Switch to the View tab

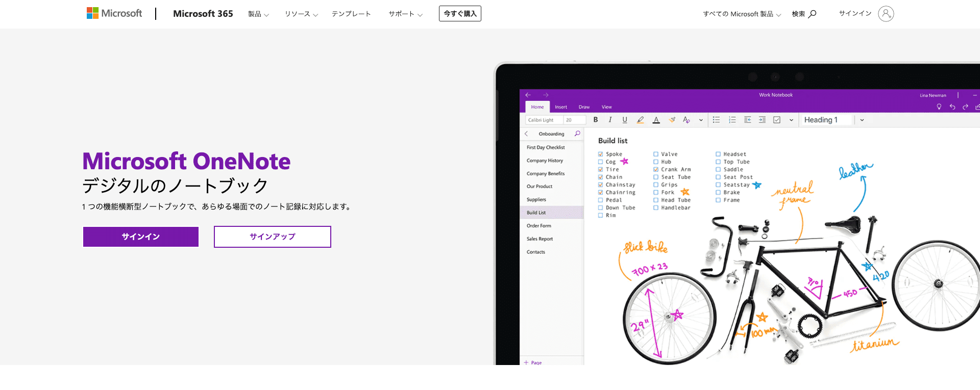click(x=606, y=107)
